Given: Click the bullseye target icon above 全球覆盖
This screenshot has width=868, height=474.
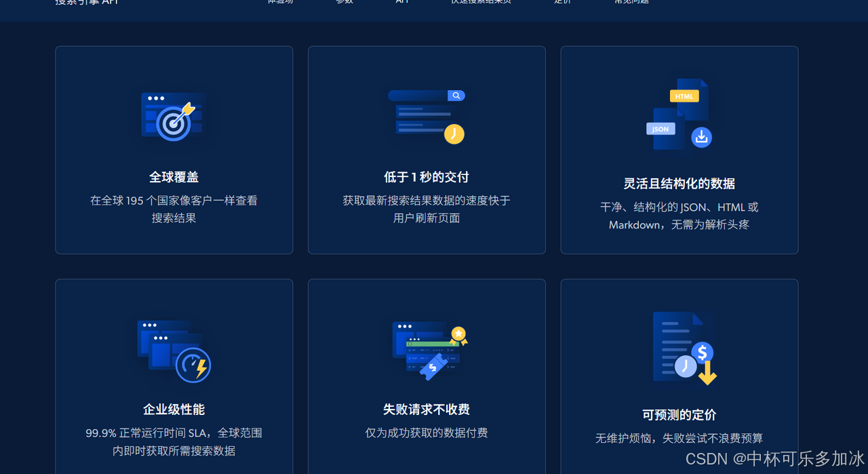Looking at the screenshot, I should (x=172, y=117).
